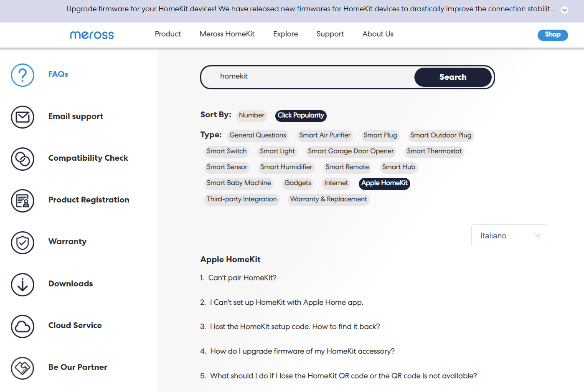This screenshot has height=392, width=584.
Task: Click the firmware upgrade announcement text
Action: pyautogui.click(x=311, y=9)
